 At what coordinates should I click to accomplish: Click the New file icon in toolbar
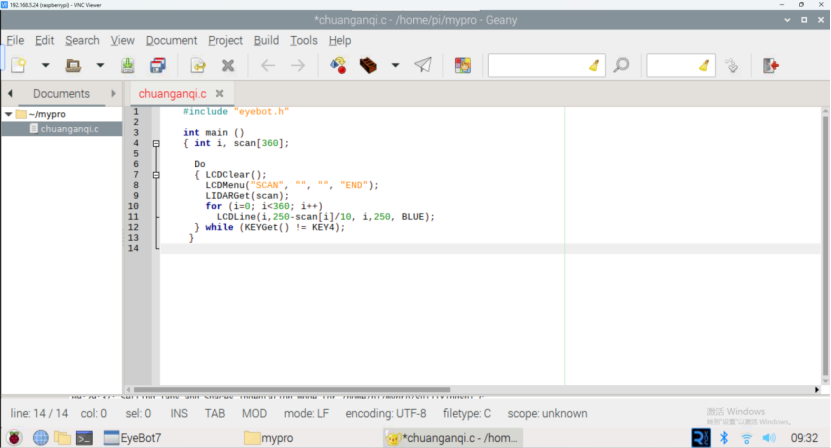pos(18,65)
